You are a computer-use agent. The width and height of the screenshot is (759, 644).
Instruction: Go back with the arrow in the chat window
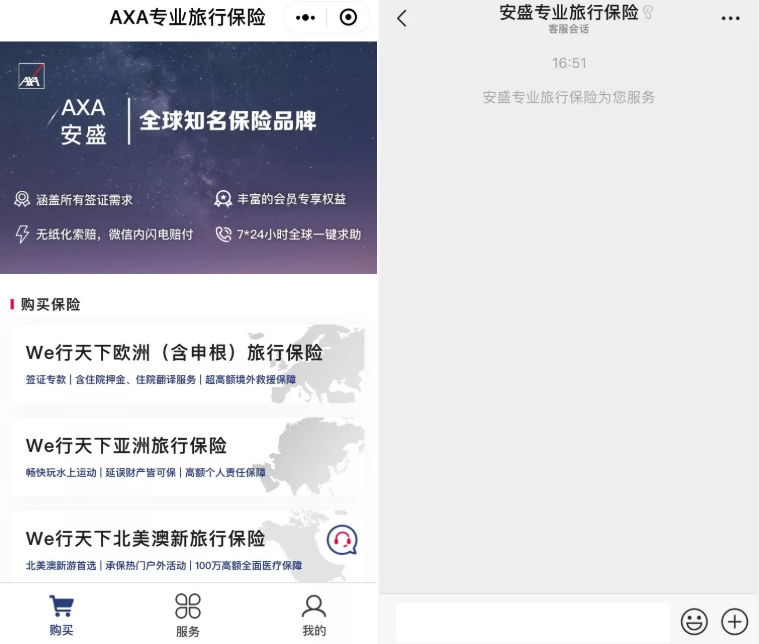402,18
